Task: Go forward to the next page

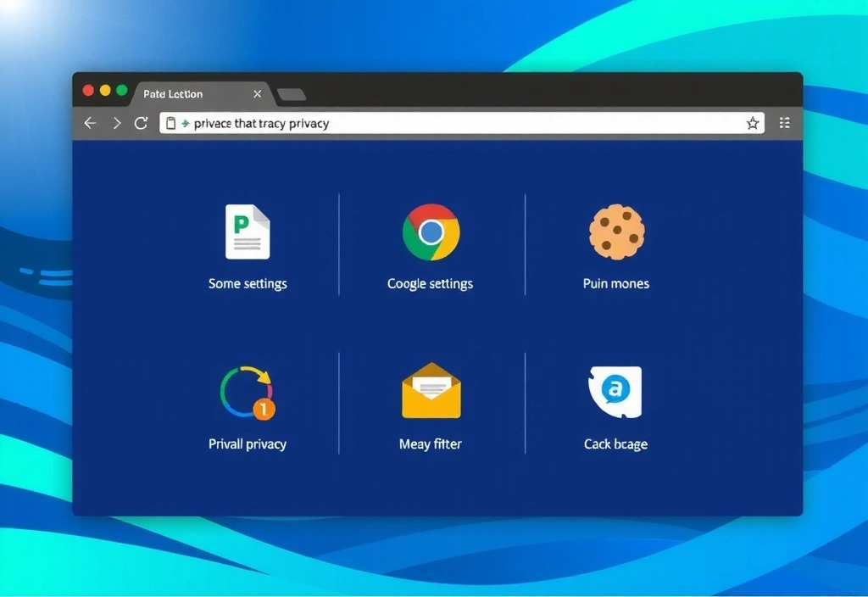Action: point(116,124)
